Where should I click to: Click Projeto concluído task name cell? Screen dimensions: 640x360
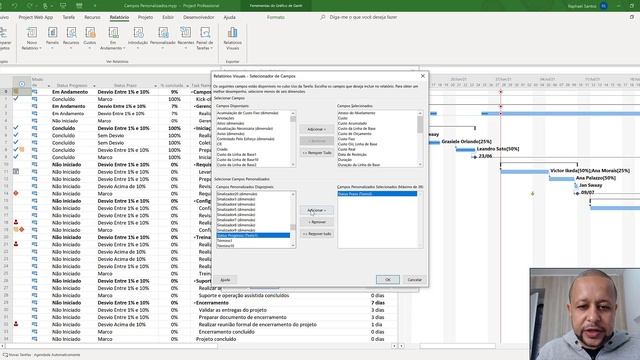tap(216, 339)
